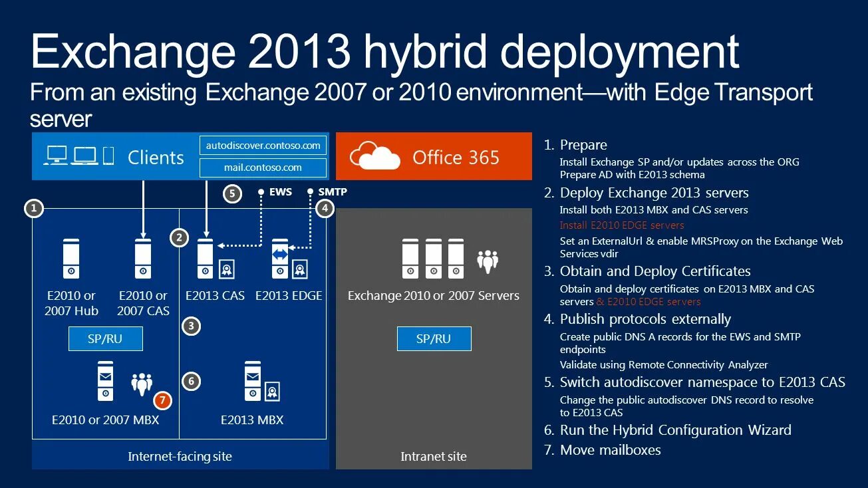
Task: Click the red 'Install E2010 EDGE servers' line
Action: 622,225
